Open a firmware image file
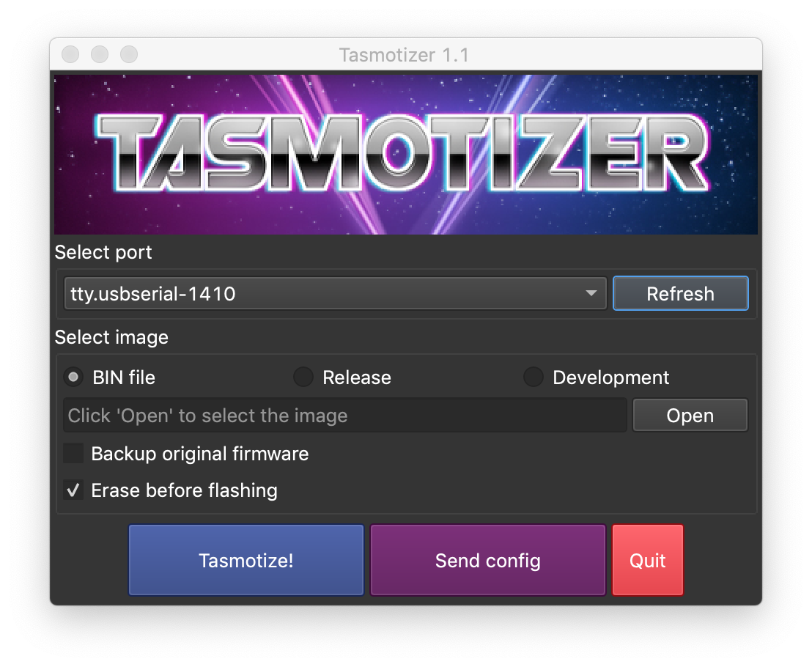Viewport: 812px width, 667px height. point(690,416)
